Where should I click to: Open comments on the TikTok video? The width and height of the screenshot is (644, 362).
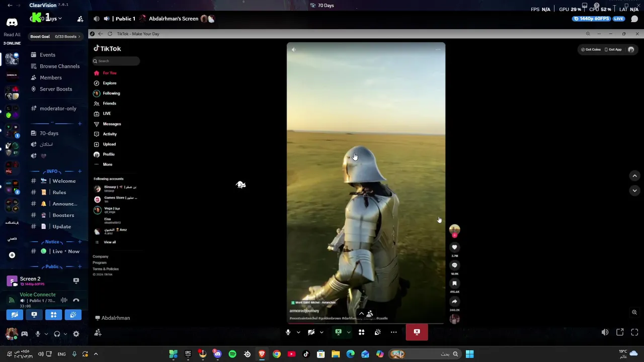click(x=454, y=265)
